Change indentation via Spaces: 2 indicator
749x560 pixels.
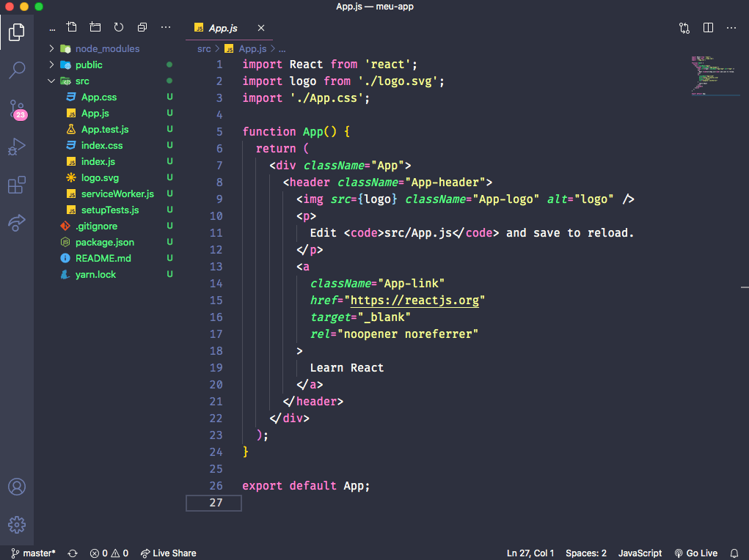pyautogui.click(x=585, y=553)
